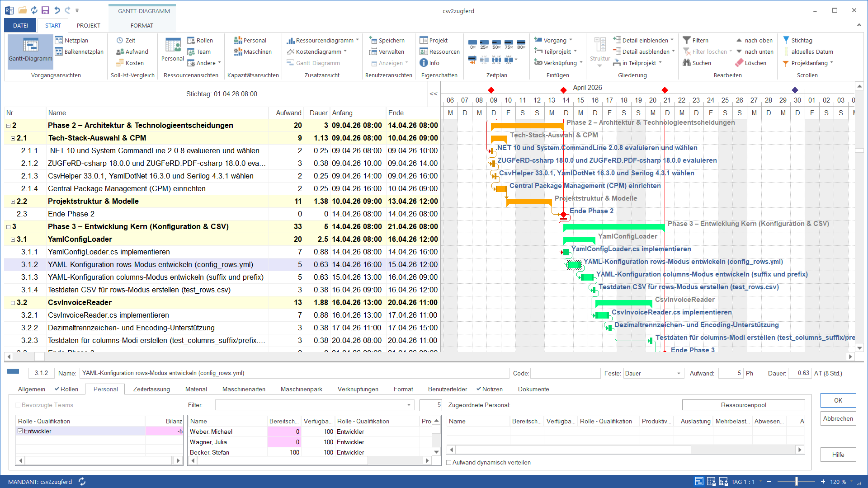The width and height of the screenshot is (868, 488).
Task: Click the Hilfe button
Action: coord(838,455)
